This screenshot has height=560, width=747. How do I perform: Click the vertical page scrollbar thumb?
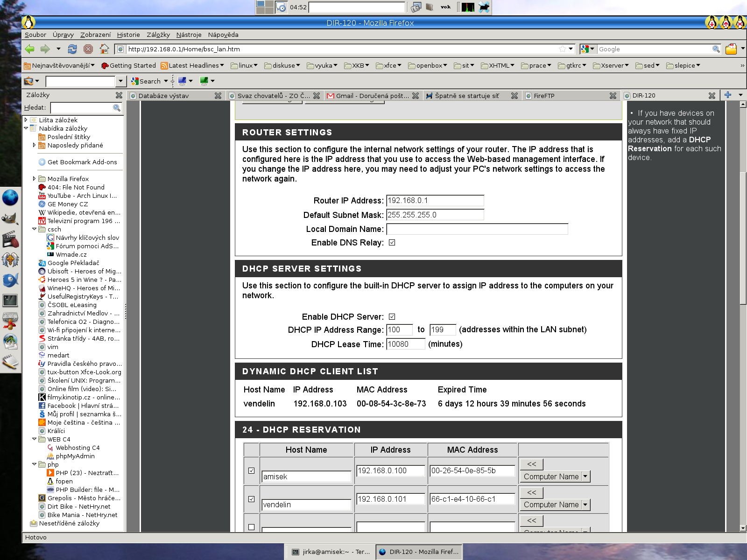[x=743, y=238]
